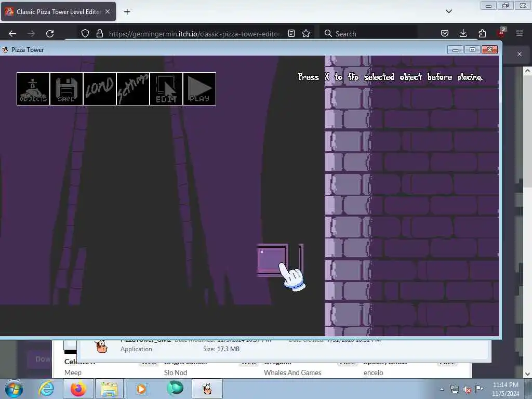This screenshot has width=532, height=399.
Task: Open the Firefox downloads panel
Action: click(x=463, y=33)
